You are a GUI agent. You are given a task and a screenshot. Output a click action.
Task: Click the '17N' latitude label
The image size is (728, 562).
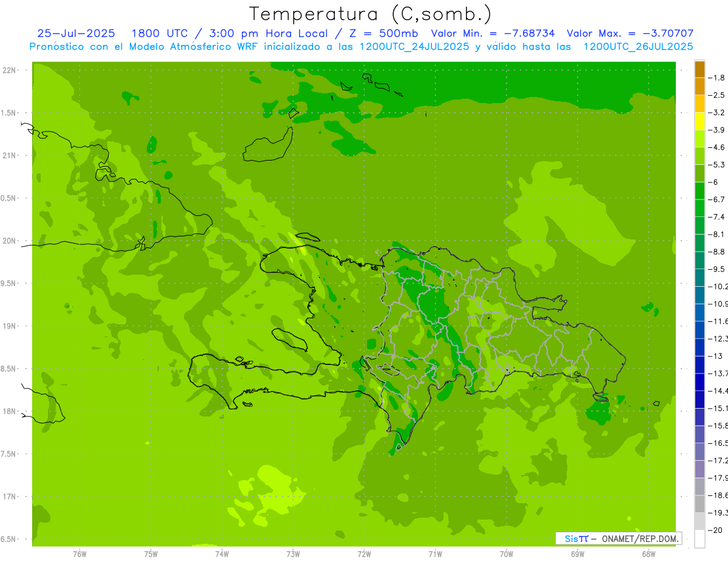coord(10,497)
